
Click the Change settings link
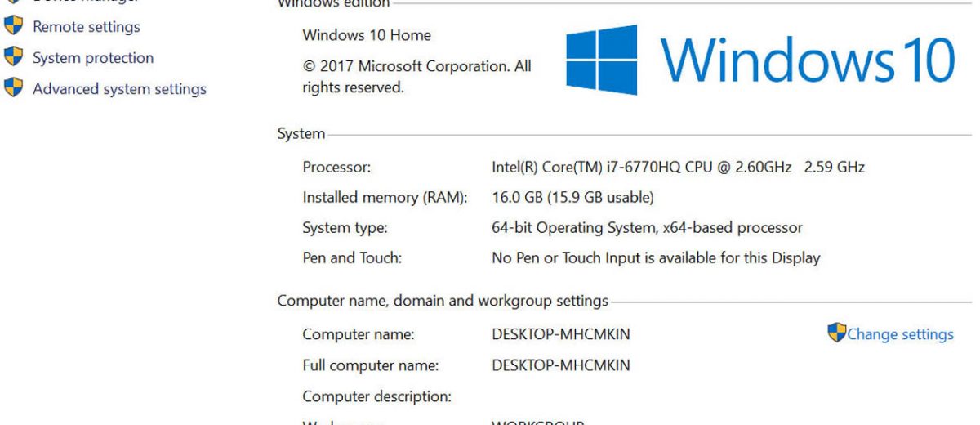click(x=900, y=334)
